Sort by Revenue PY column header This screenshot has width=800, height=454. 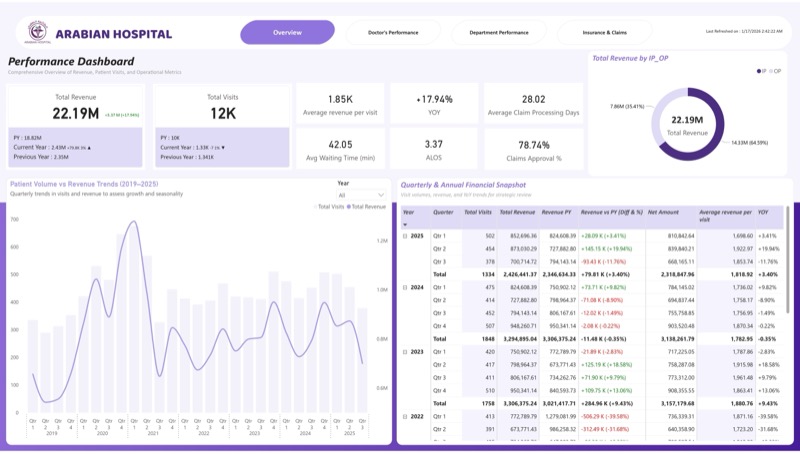pyautogui.click(x=556, y=212)
